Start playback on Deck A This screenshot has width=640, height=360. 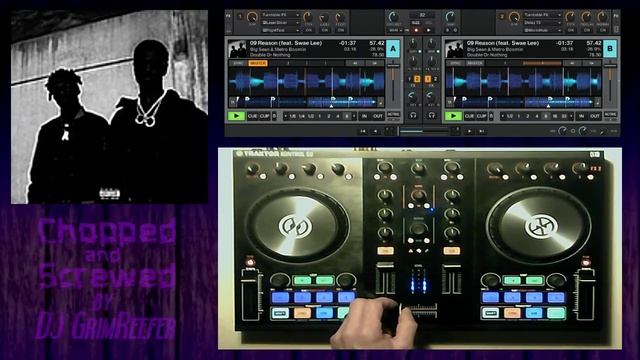tap(236, 116)
